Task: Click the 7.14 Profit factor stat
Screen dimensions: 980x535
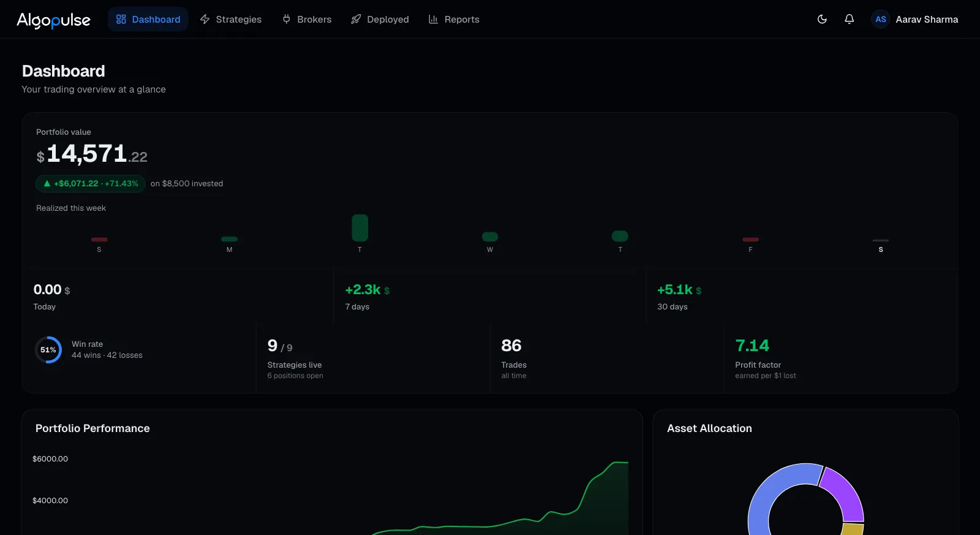Action: 752,346
